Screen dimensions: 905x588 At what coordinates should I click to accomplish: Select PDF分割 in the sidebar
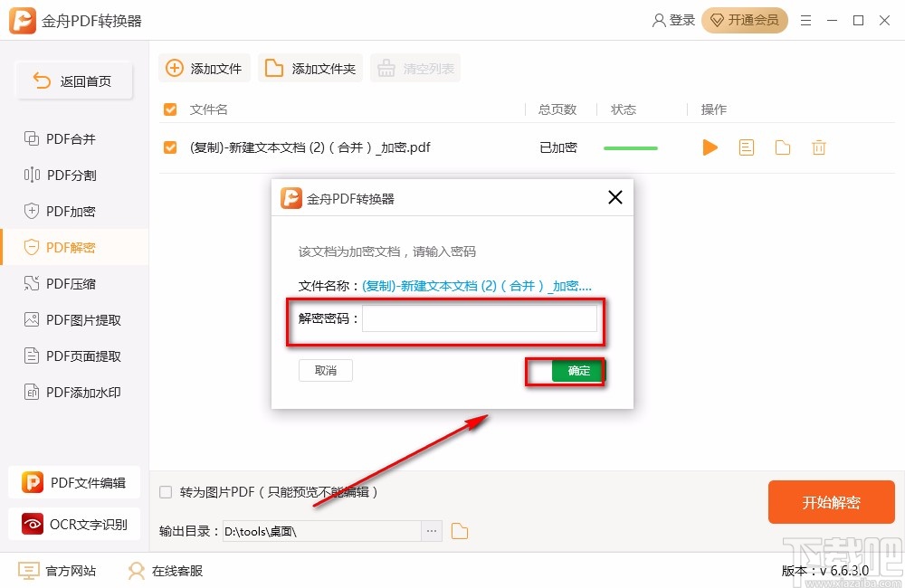60,175
